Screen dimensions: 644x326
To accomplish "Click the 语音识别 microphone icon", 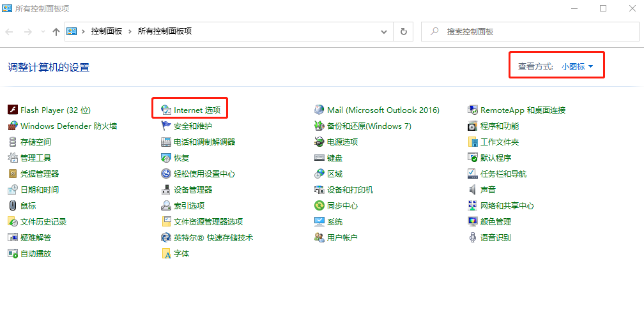I will 473,237.
